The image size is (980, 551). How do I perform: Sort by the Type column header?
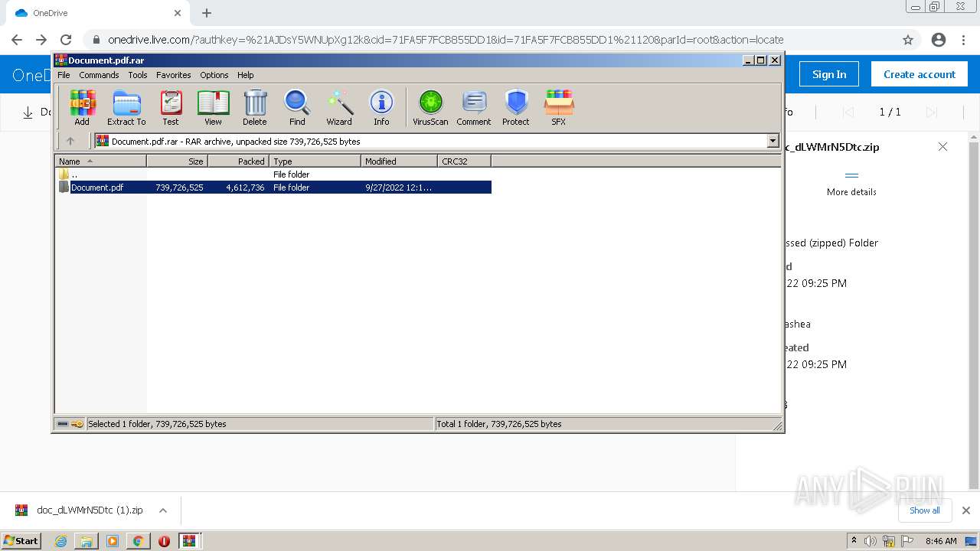315,161
